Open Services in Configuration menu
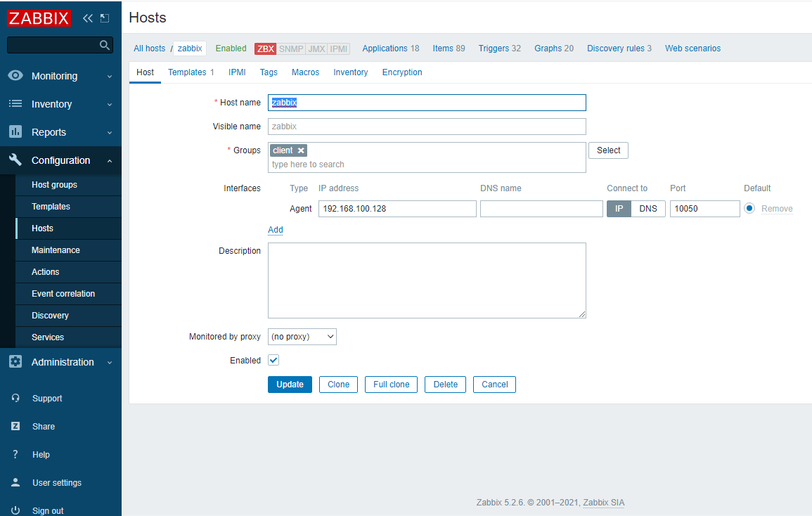812x516 pixels. point(68,337)
